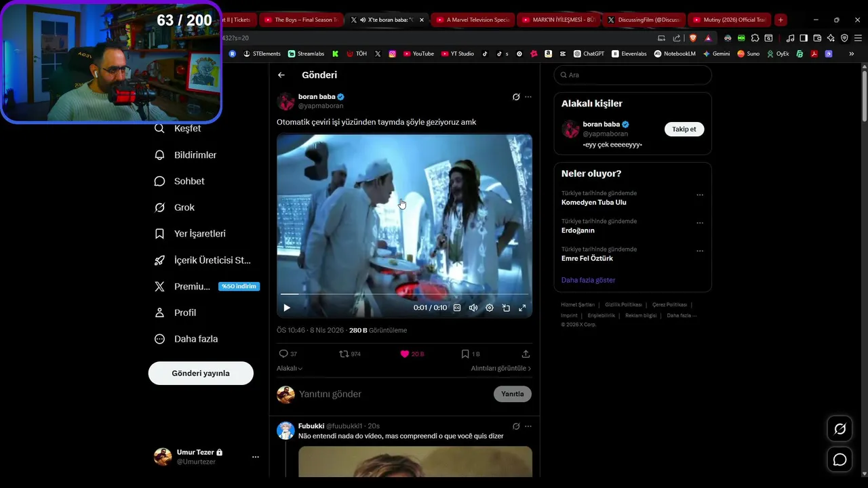Open Sohbet messages
868x488 pixels.
coord(180,182)
